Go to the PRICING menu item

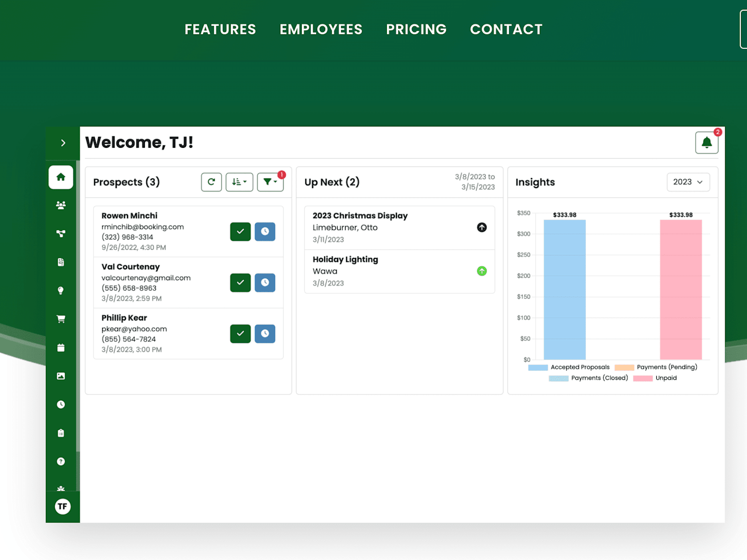(416, 29)
